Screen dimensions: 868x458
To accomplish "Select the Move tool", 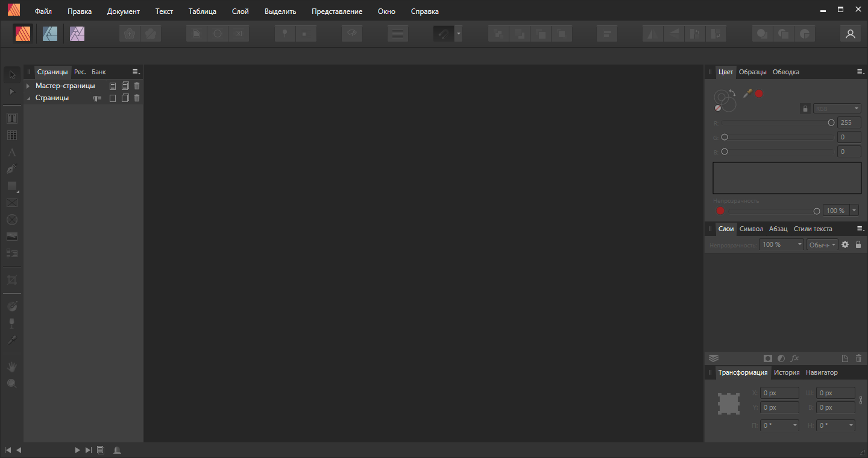I will point(12,75).
